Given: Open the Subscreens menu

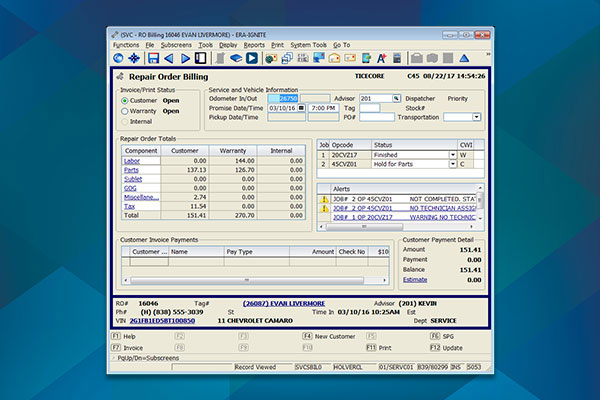Looking at the screenshot, I should click(175, 45).
